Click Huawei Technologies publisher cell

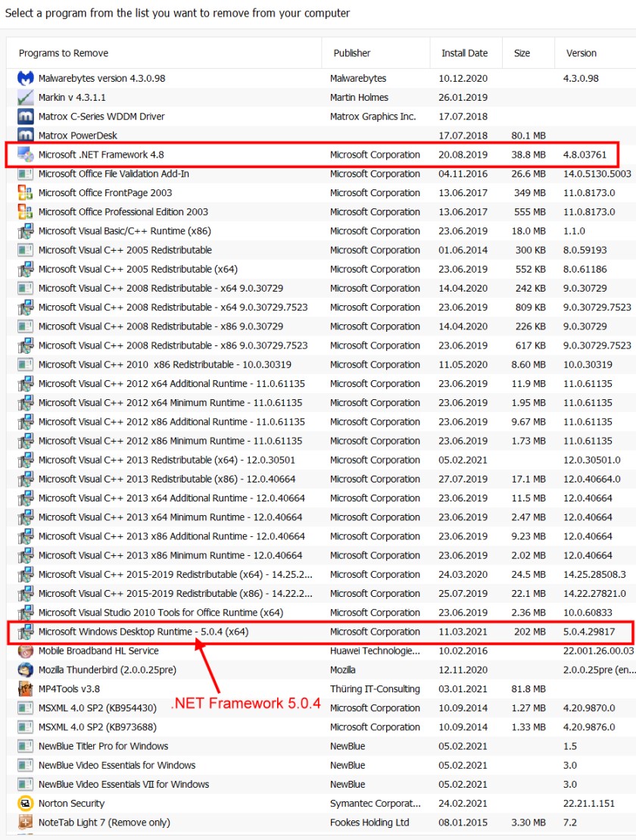point(375,651)
